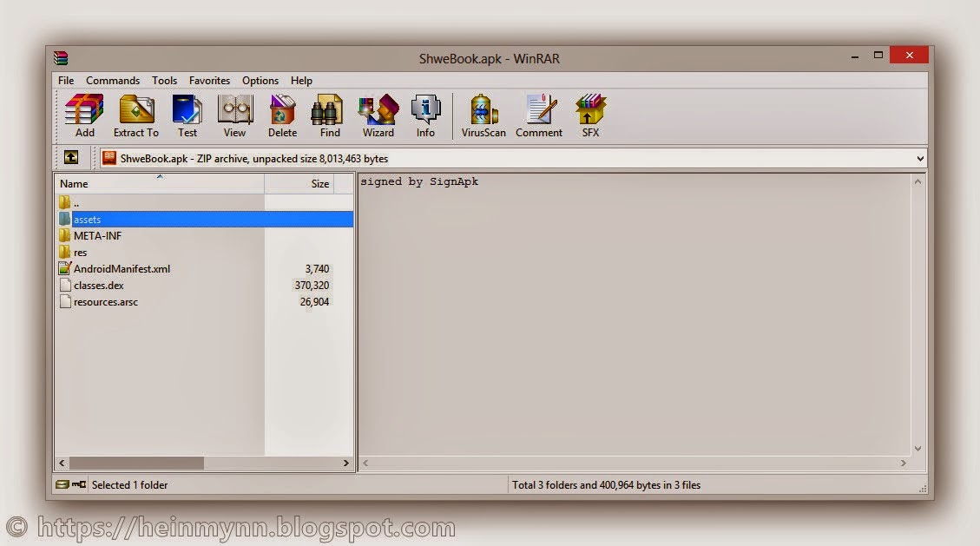
Task: Click the parent folder '..' icon
Action: (64, 202)
